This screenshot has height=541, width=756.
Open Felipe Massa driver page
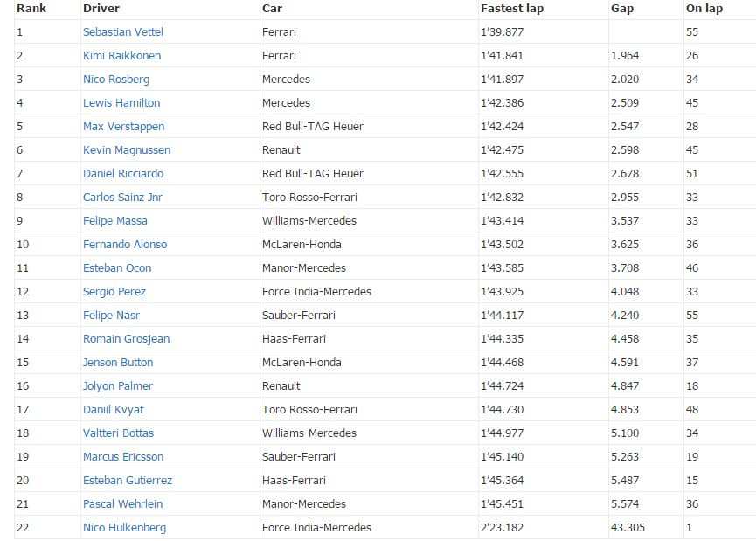click(115, 221)
